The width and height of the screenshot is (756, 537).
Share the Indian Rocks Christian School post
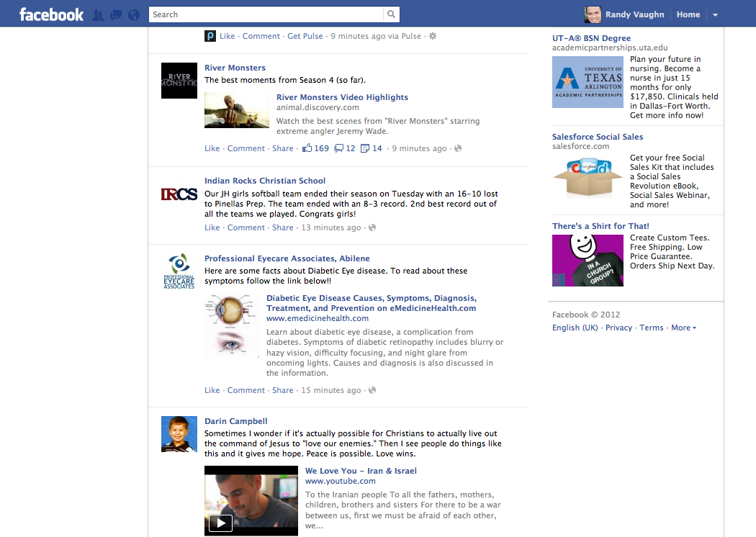point(282,227)
